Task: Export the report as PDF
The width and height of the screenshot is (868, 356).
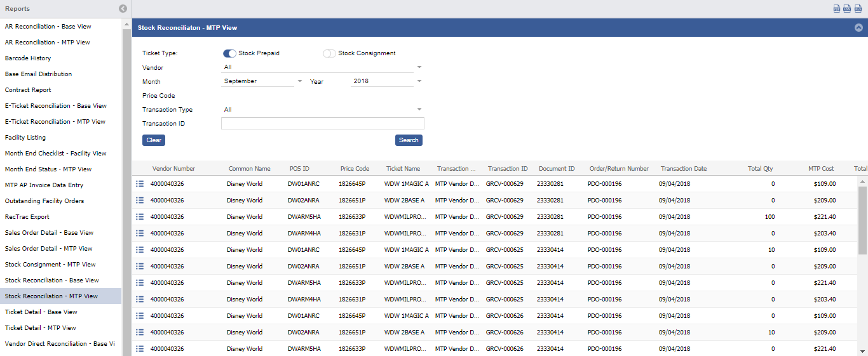Action: point(837,9)
